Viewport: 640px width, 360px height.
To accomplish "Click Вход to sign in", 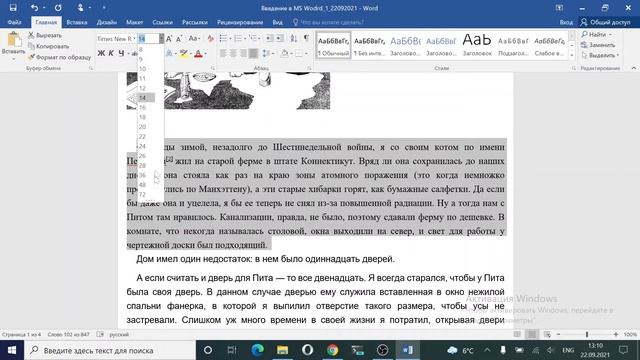I will tap(566, 22).
